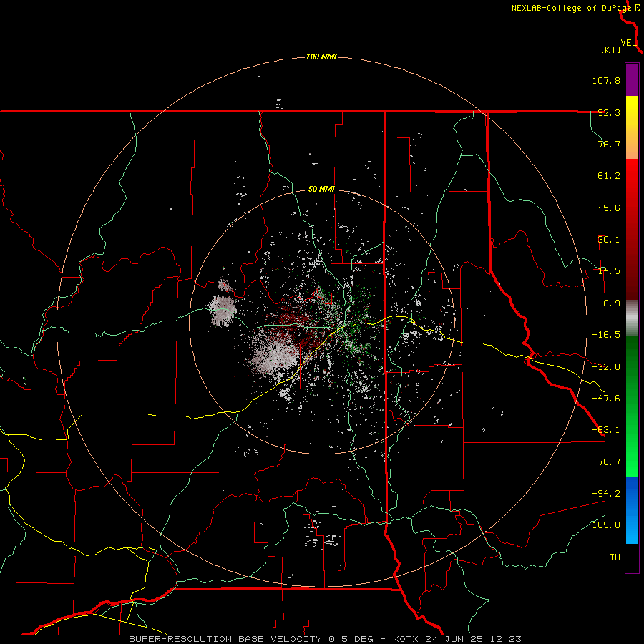
Task: Click the 50 NMI range ring label
Action: tap(321, 190)
